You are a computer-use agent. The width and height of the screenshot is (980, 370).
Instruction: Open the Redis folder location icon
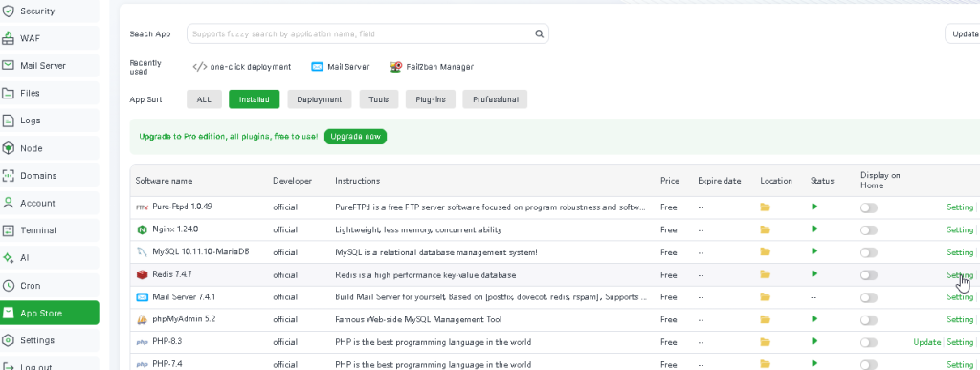765,274
